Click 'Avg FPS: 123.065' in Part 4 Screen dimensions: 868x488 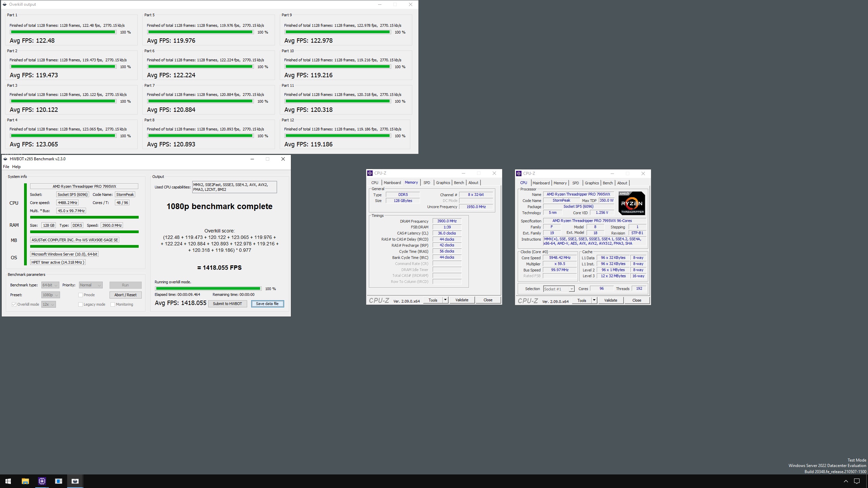pyautogui.click(x=34, y=144)
